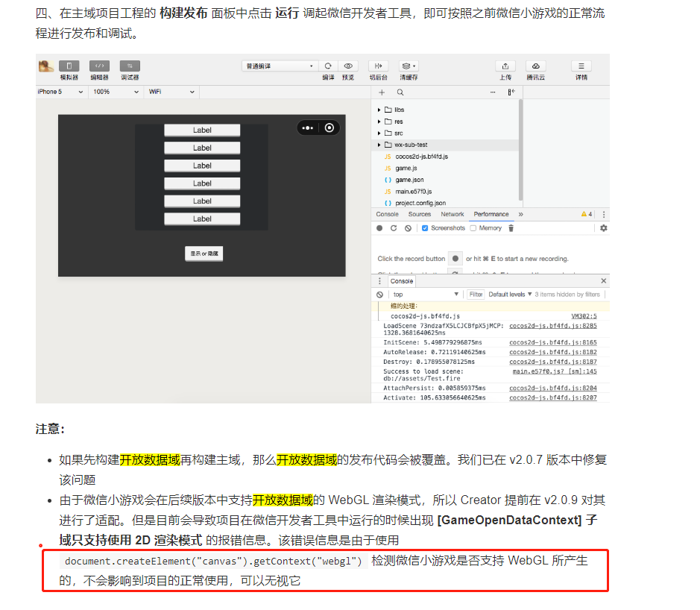Open the cocos2d-js.bf4fd.js:8207 source link
The height and width of the screenshot is (610, 700).
coord(553,398)
